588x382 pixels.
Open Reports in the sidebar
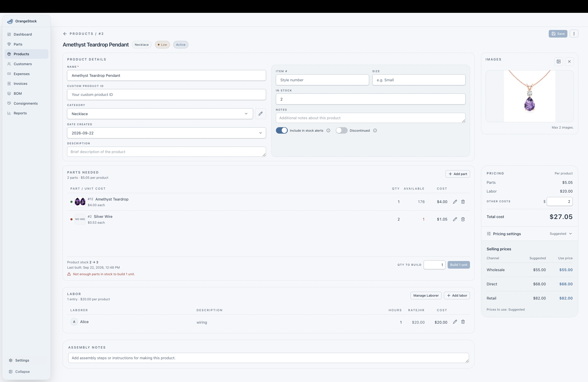click(x=26, y=113)
